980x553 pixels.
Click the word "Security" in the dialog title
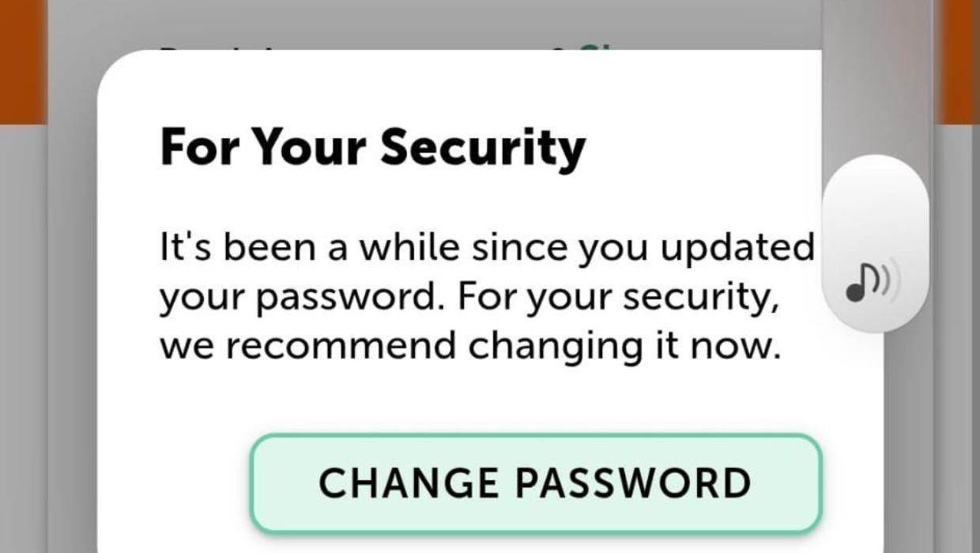point(483,147)
